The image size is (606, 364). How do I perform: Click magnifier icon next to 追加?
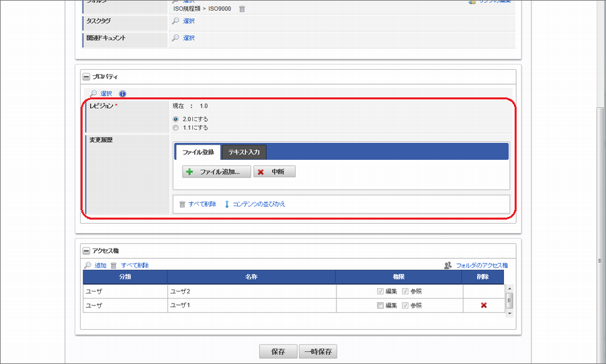(88, 265)
